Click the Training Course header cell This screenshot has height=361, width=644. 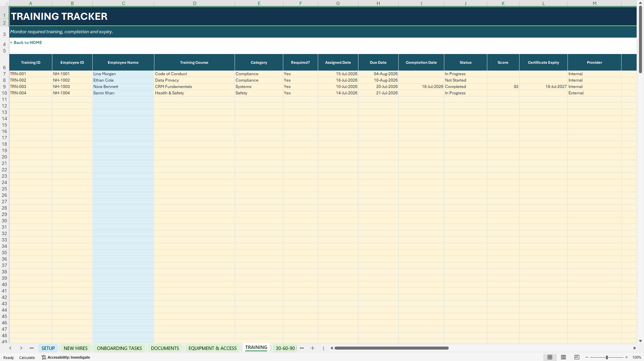pos(194,62)
